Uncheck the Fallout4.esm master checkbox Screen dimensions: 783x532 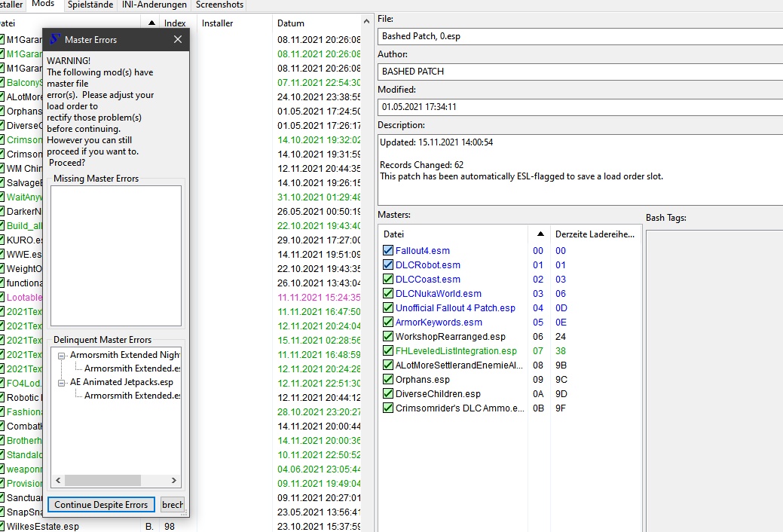(388, 251)
